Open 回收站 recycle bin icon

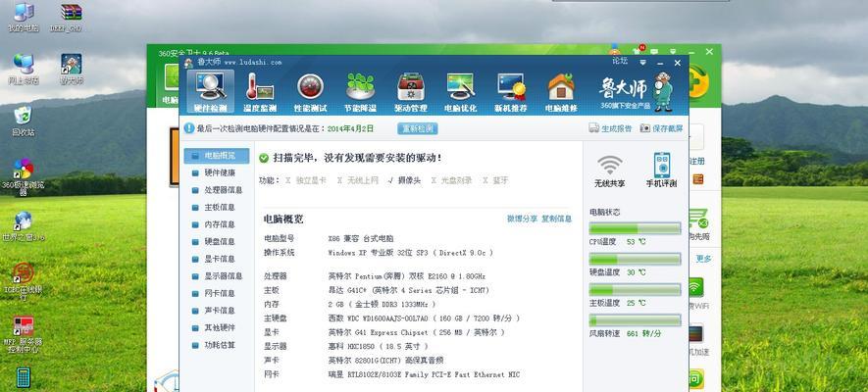(x=24, y=122)
